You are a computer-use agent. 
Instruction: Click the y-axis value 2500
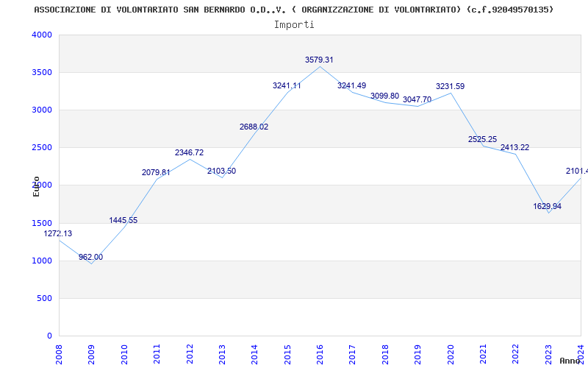tap(42, 148)
